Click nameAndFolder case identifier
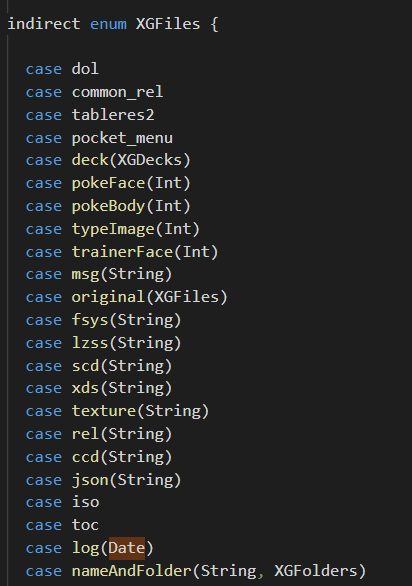This screenshot has height=586, width=412. pyautogui.click(x=131, y=571)
